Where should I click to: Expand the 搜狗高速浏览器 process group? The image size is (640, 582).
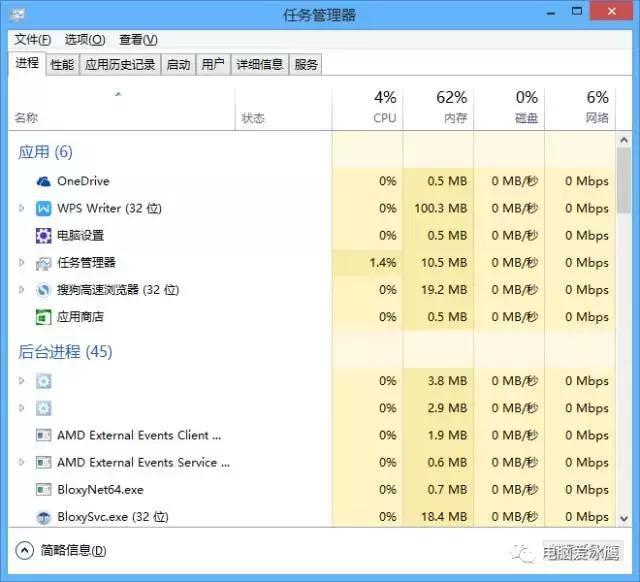[x=22, y=290]
